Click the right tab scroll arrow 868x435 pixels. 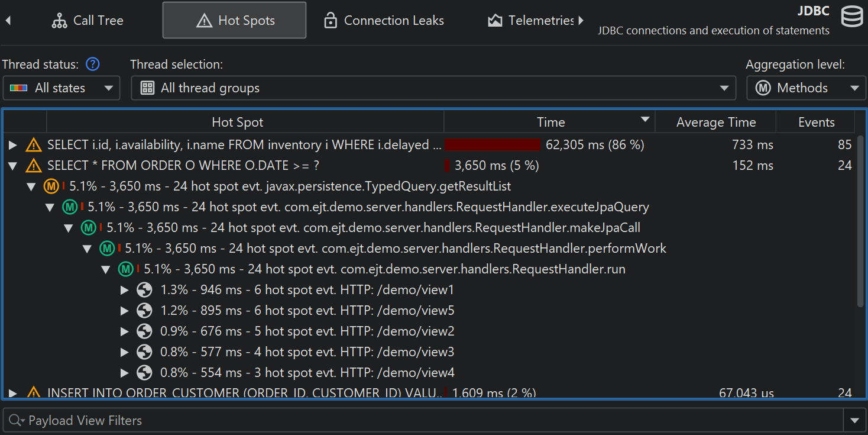[x=581, y=21]
